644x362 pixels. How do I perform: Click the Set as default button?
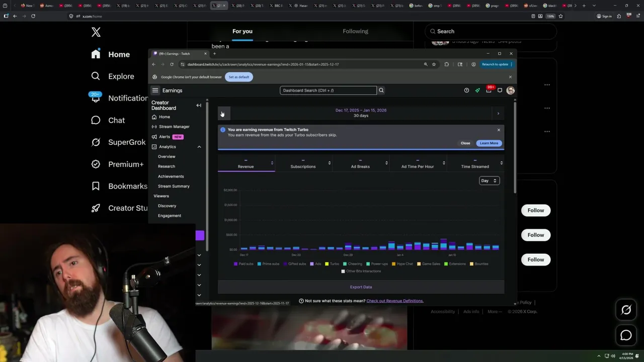click(239, 77)
